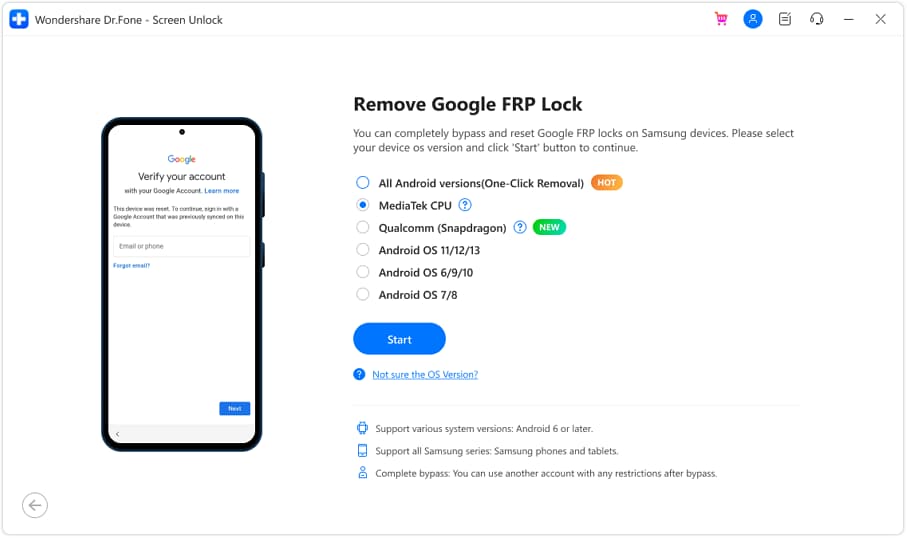Click the headset support icon

816,19
